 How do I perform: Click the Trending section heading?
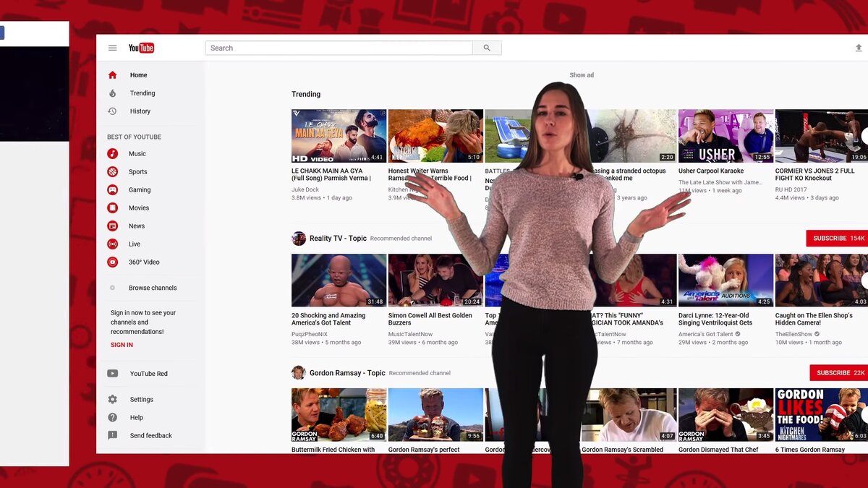[x=306, y=94]
